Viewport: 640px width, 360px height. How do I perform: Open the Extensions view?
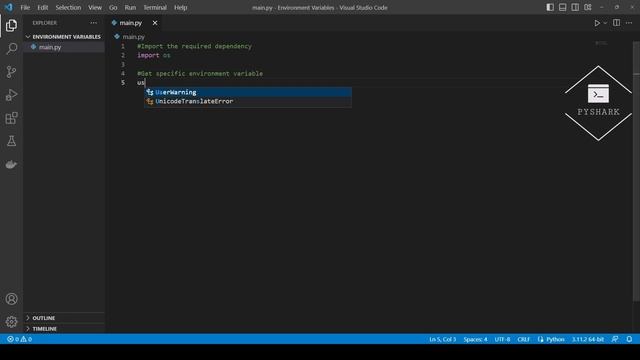(x=11, y=118)
